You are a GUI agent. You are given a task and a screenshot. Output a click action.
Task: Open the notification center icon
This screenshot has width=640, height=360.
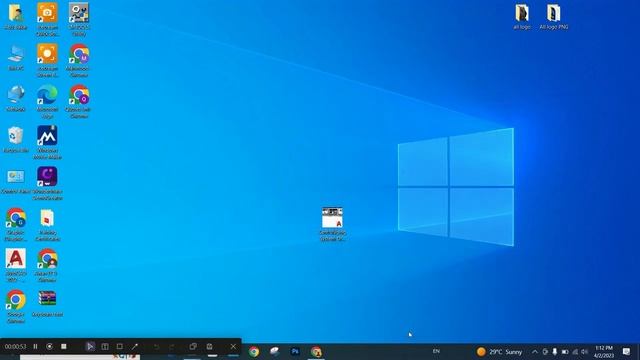click(x=627, y=351)
